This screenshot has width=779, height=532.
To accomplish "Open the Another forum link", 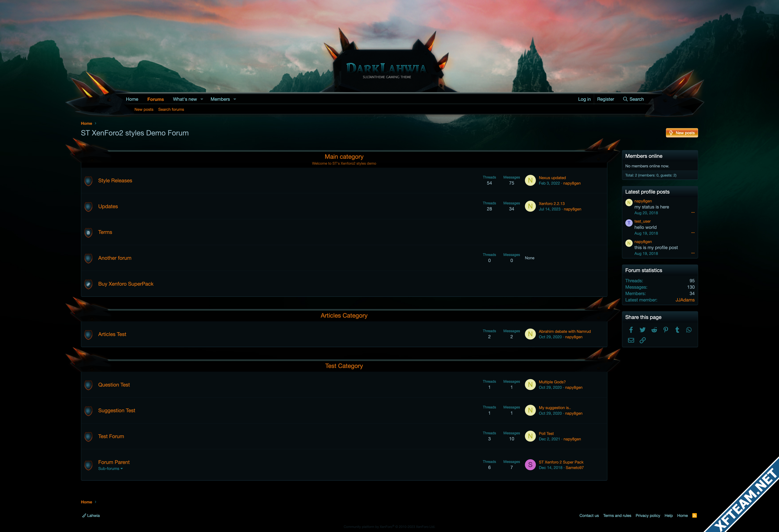I will [x=115, y=258].
